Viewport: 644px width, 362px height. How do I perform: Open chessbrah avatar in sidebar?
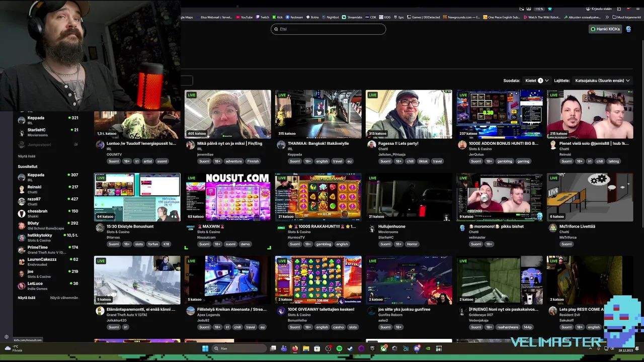(22, 214)
